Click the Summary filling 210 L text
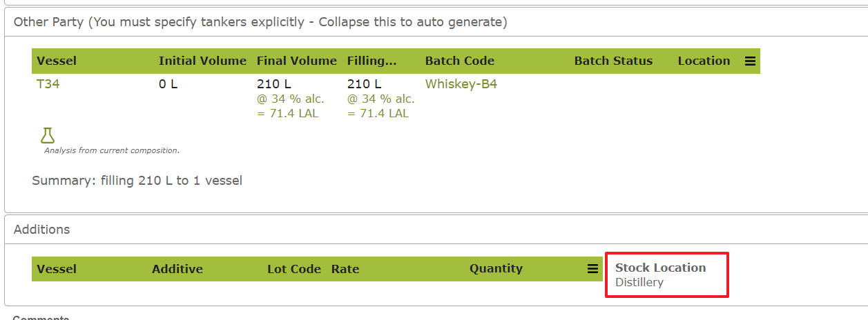The height and width of the screenshot is (320, 868). pos(137,181)
